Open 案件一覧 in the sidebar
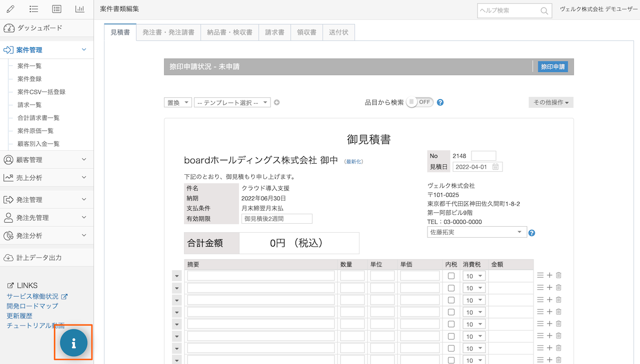Viewport: 640px width, 364px height. click(29, 66)
